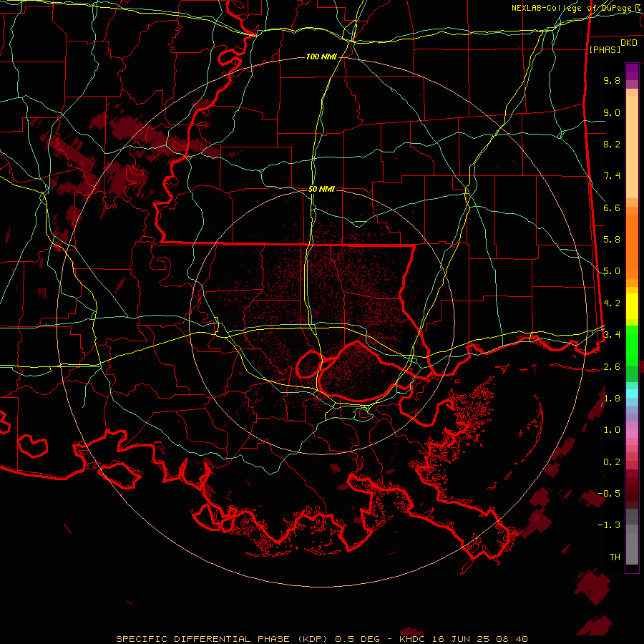This screenshot has height=644, width=644.
Task: Click the 5.0 value on the scale
Action: 612,271
